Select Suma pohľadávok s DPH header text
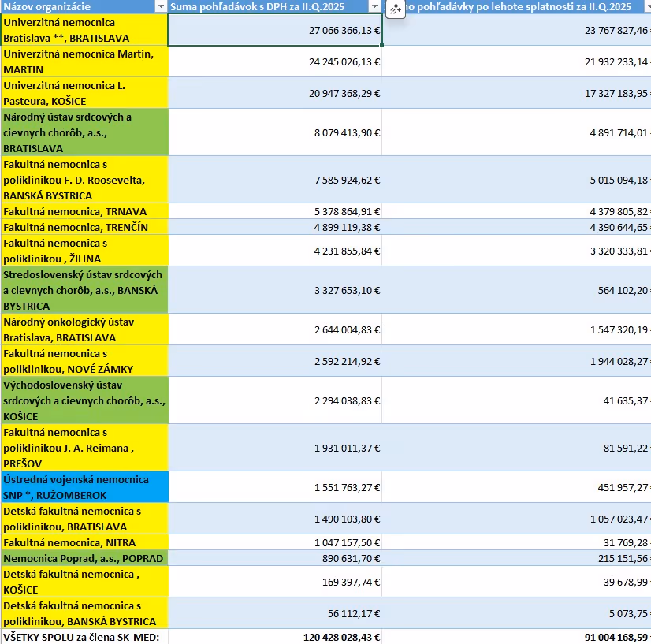651x644 pixels. pos(258,6)
